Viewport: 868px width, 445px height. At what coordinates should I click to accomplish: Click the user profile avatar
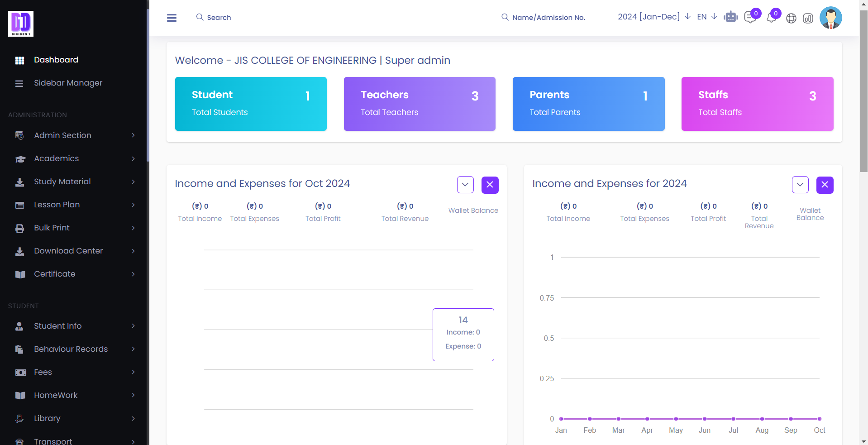(830, 18)
